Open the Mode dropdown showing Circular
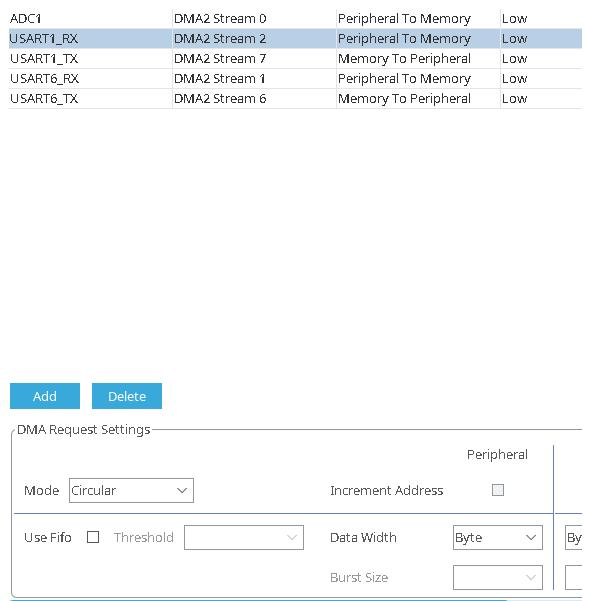Image resolution: width=590 pixels, height=601 pixels. point(131,490)
